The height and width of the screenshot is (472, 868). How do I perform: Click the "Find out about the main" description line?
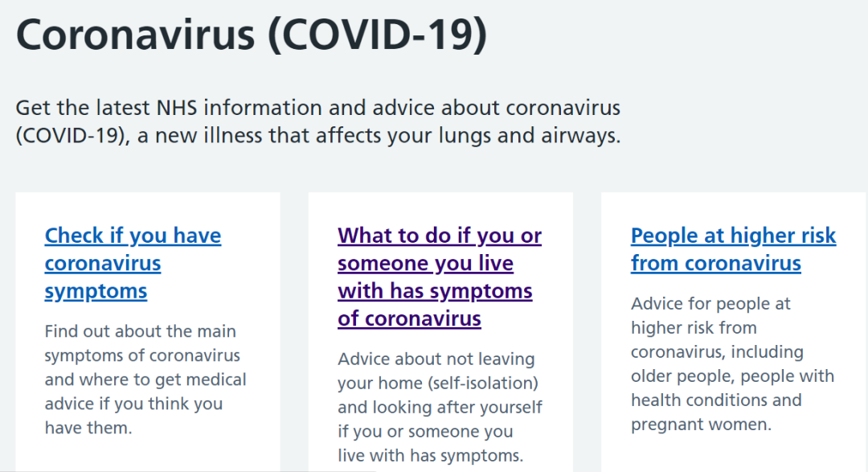tap(140, 331)
